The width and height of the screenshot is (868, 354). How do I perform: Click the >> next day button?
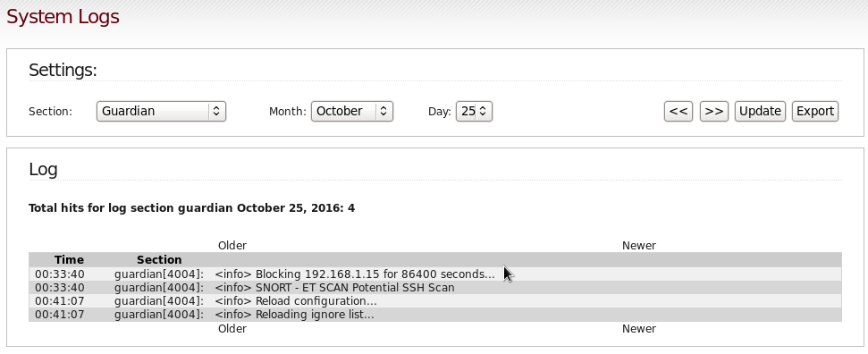[713, 112]
